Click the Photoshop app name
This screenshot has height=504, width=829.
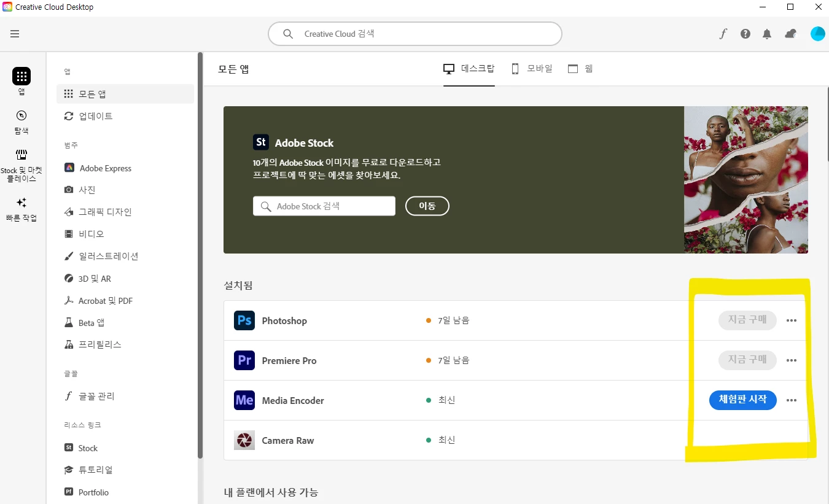(x=284, y=320)
